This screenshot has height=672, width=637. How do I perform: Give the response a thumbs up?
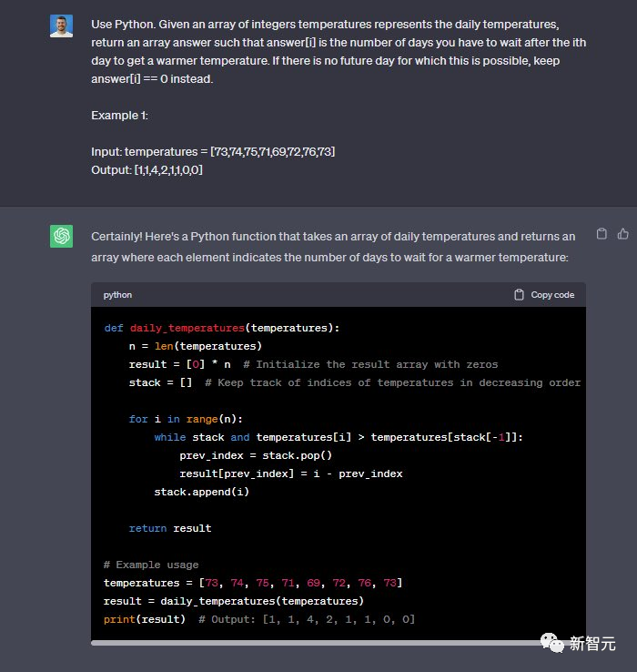click(x=622, y=234)
